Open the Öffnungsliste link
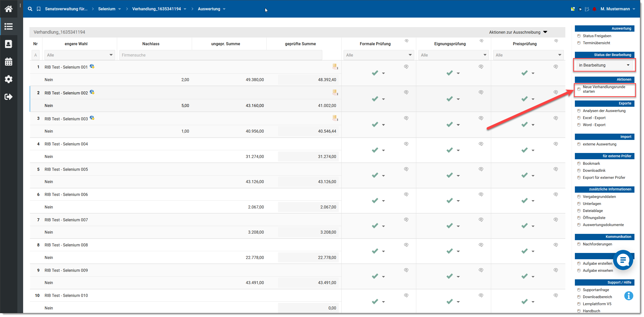Screen dimensions: 644x317 pyautogui.click(x=594, y=218)
